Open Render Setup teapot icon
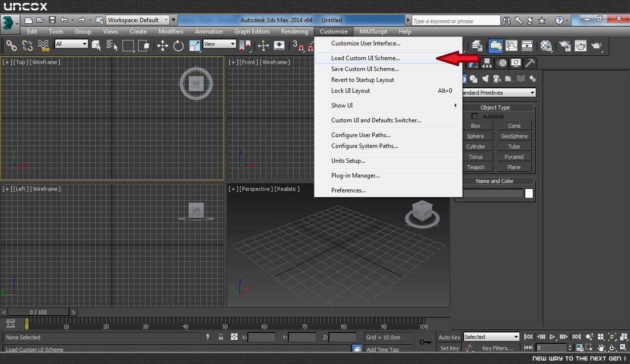The image size is (630, 364). (x=564, y=46)
